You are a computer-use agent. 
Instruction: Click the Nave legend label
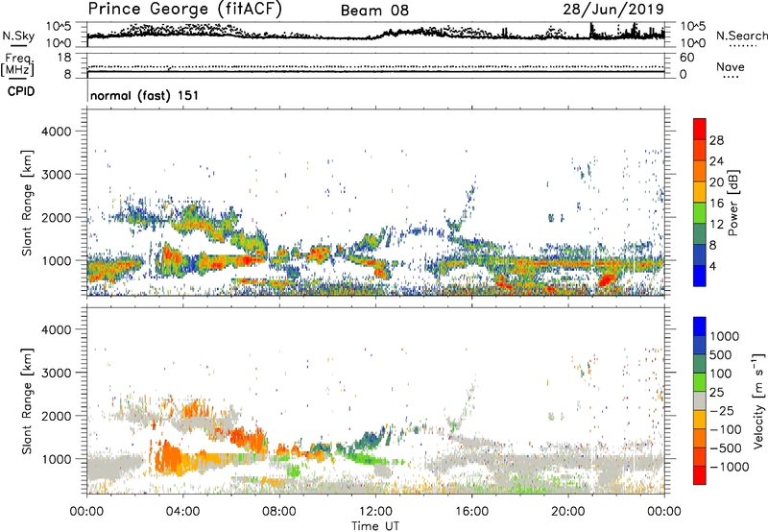click(730, 67)
